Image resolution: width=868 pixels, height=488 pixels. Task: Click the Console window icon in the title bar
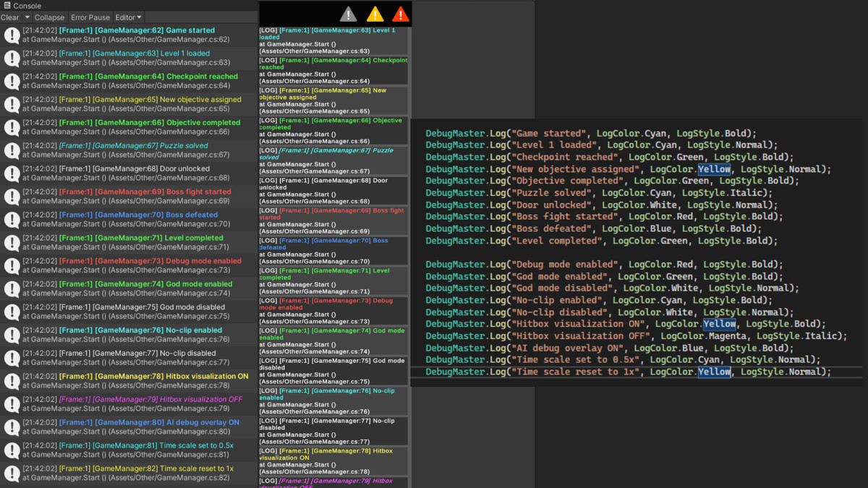tap(6, 5)
